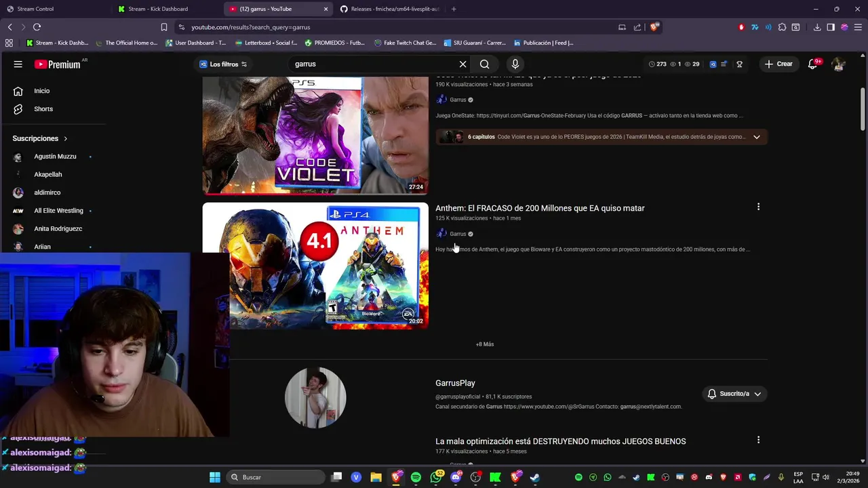Start voice search with the microphone icon

[515, 64]
